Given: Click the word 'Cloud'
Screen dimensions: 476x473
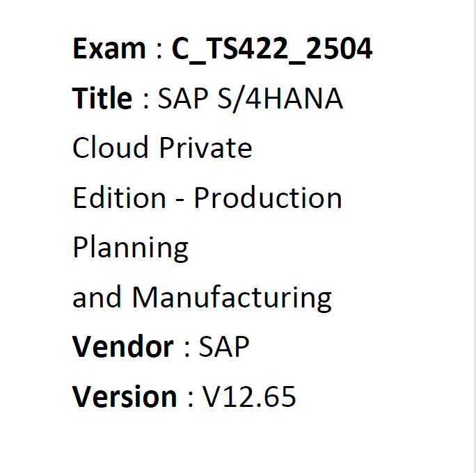Looking at the screenshot, I should pos(110,147).
